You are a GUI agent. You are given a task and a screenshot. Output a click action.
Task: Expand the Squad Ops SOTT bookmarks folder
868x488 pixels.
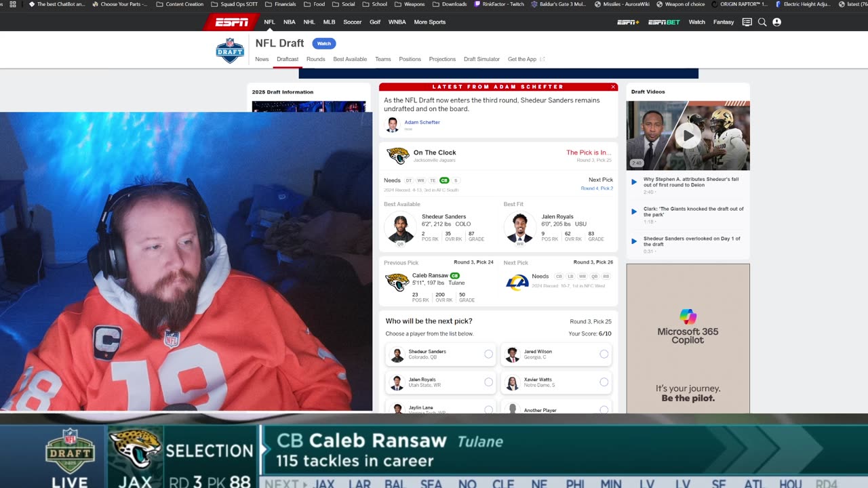click(x=235, y=4)
